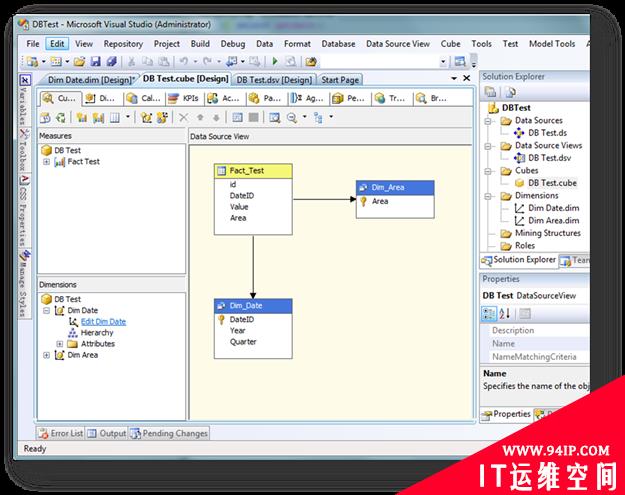Click the Reconnect refresh icon in cube toolbar
This screenshot has width=625, height=495.
61,118
